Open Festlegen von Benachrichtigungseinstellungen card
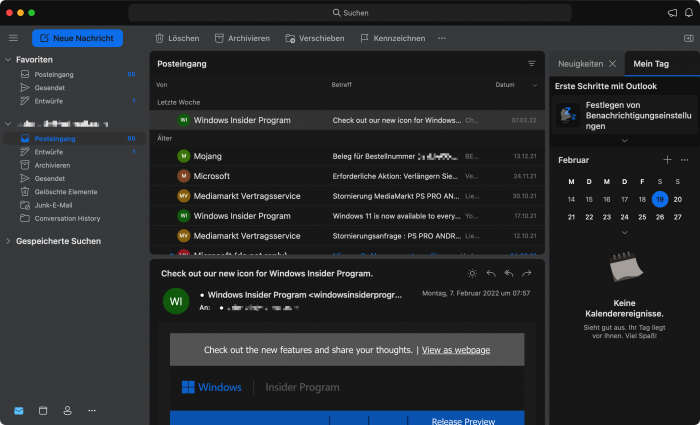Screen dimensions: 700x425 tap(625, 115)
